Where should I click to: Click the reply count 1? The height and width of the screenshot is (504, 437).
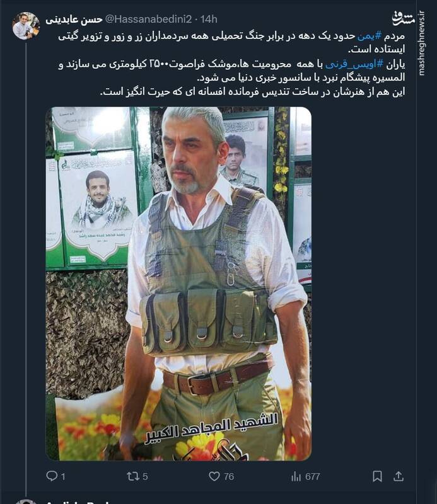63,477
